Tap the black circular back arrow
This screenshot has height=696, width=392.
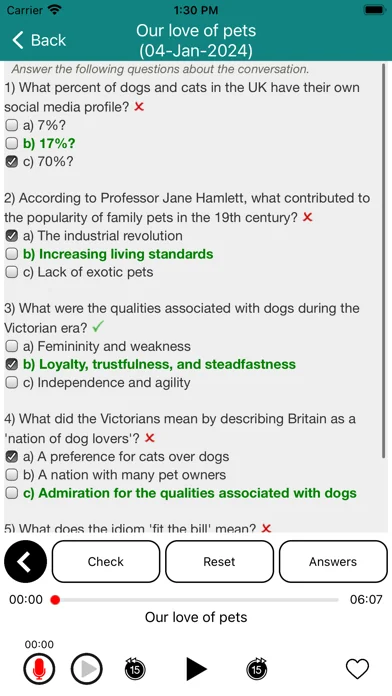[25, 562]
